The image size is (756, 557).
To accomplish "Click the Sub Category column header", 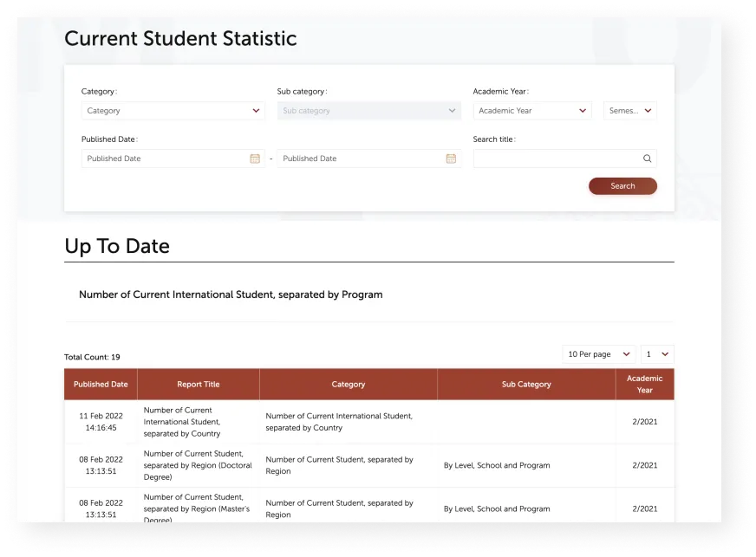I will pos(526,385).
